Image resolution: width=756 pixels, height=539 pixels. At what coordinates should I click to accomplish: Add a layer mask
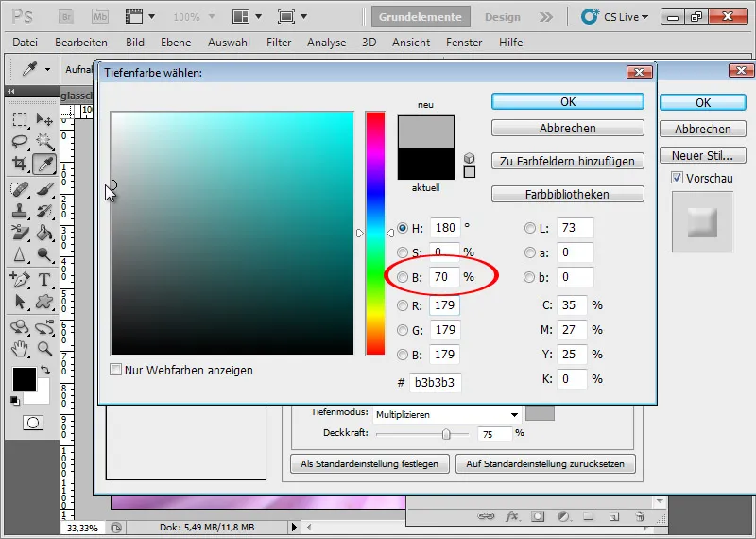click(538, 516)
